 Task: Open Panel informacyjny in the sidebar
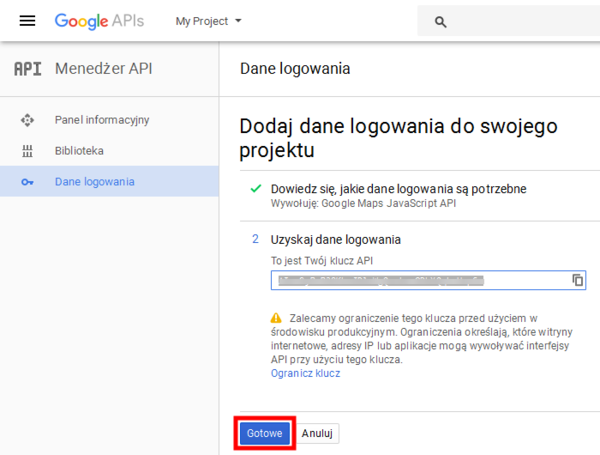pos(109,120)
